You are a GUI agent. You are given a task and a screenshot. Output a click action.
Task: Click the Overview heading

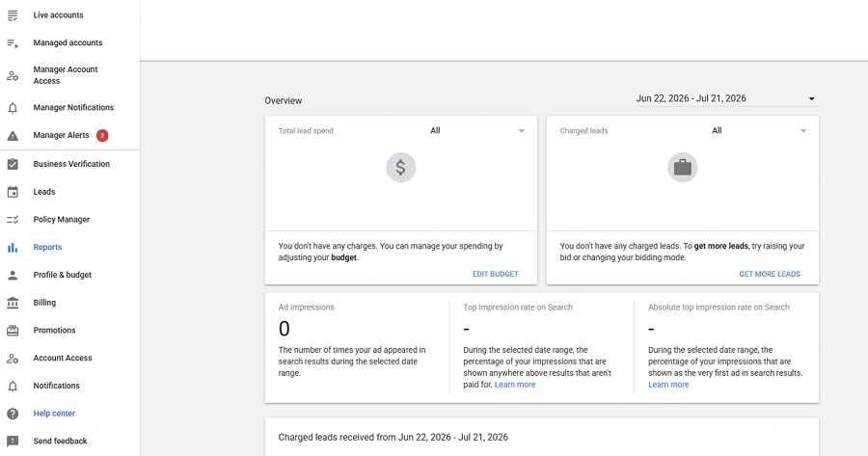pyautogui.click(x=283, y=100)
